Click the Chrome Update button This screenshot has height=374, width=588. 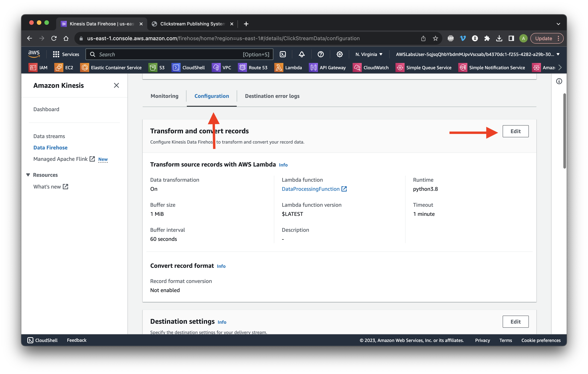point(543,38)
